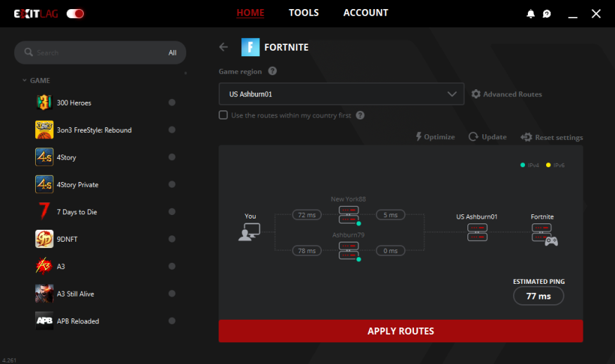
Task: Click the US Ashburn01 server node icon
Action: pos(477,232)
